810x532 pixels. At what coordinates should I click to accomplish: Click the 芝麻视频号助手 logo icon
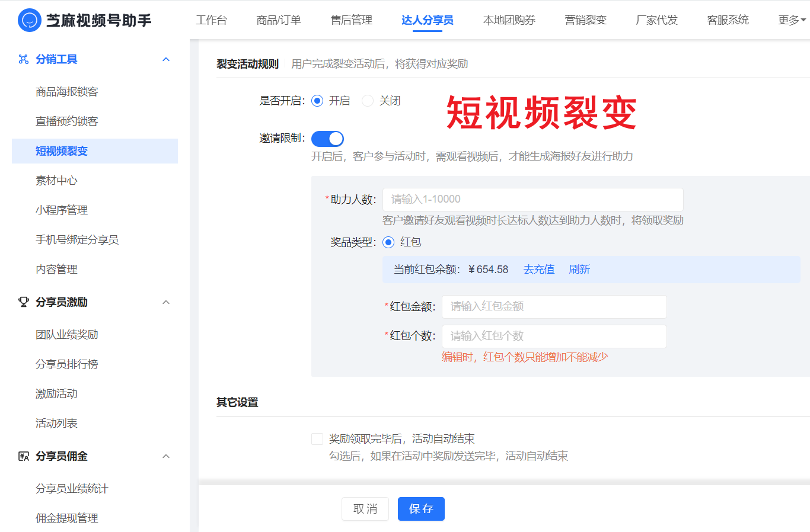[x=30, y=20]
